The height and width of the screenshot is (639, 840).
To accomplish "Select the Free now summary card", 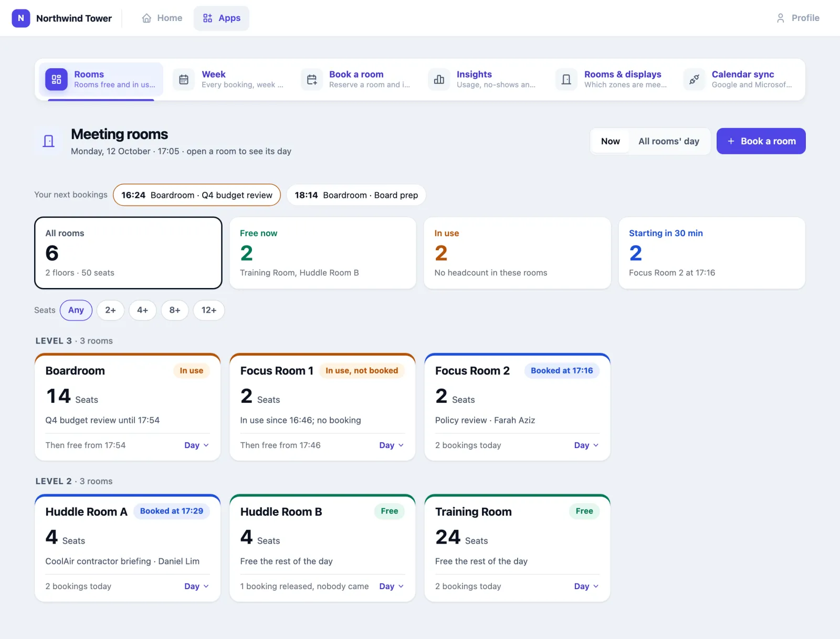I will (x=323, y=253).
